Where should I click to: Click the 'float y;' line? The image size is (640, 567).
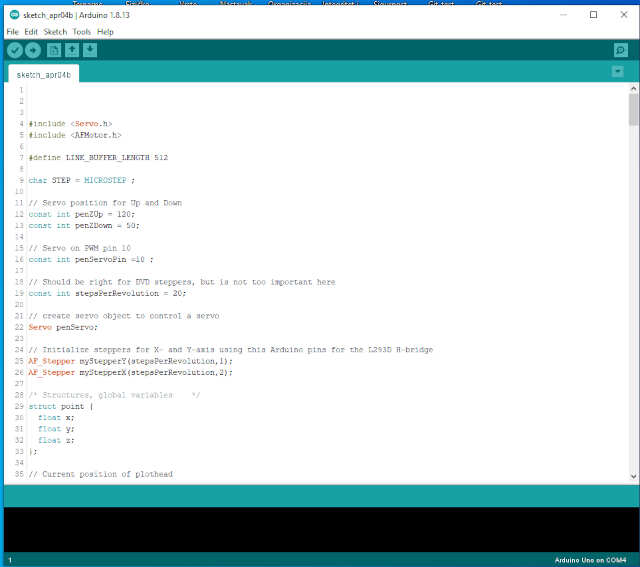56,429
